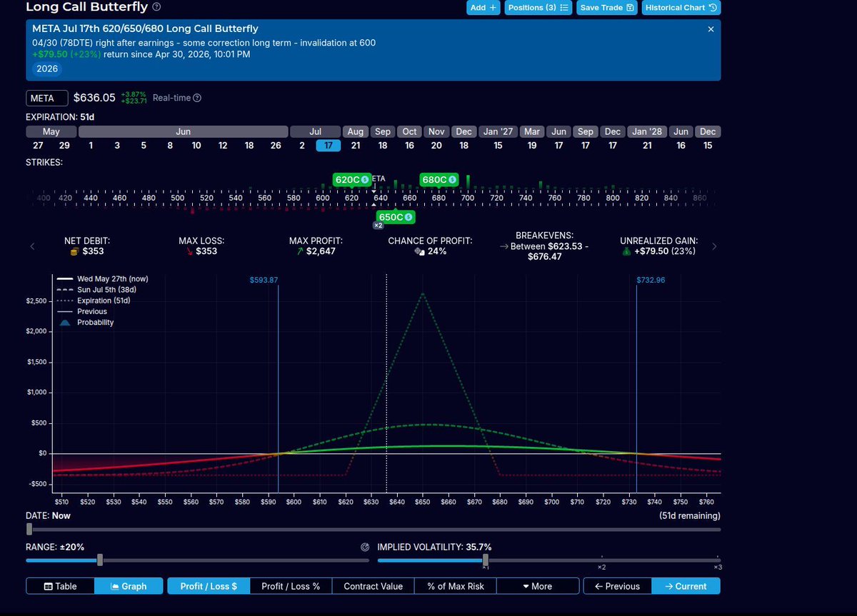Image resolution: width=857 pixels, height=616 pixels.
Task: Select % of Max Risk mode
Action: tap(456, 586)
